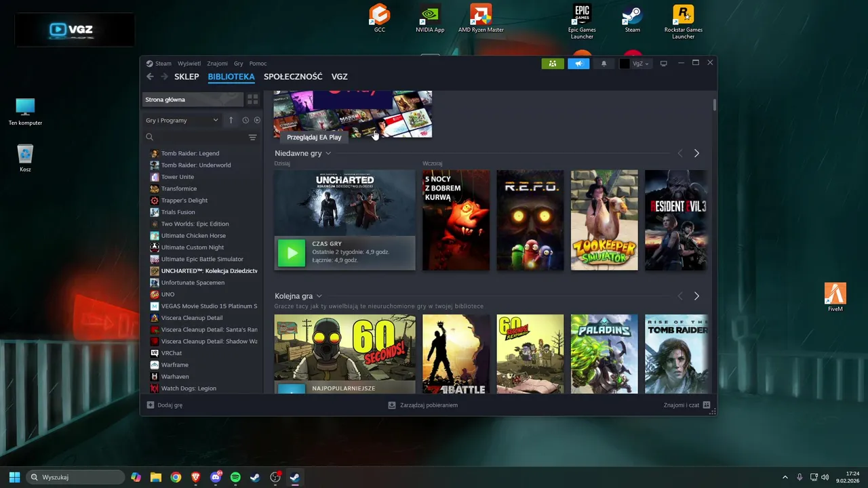Open Kosz recycle bin icon

pyautogui.click(x=25, y=158)
